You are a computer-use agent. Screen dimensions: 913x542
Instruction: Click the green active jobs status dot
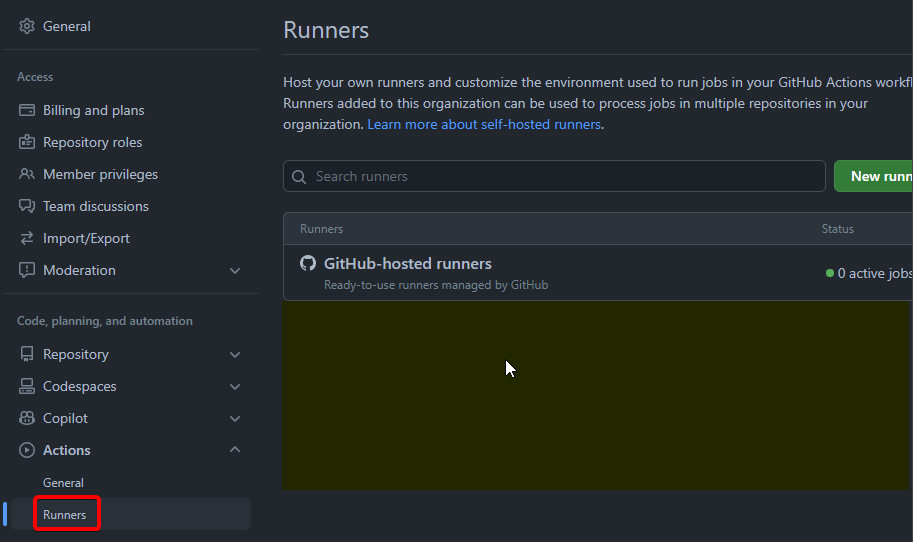[830, 273]
